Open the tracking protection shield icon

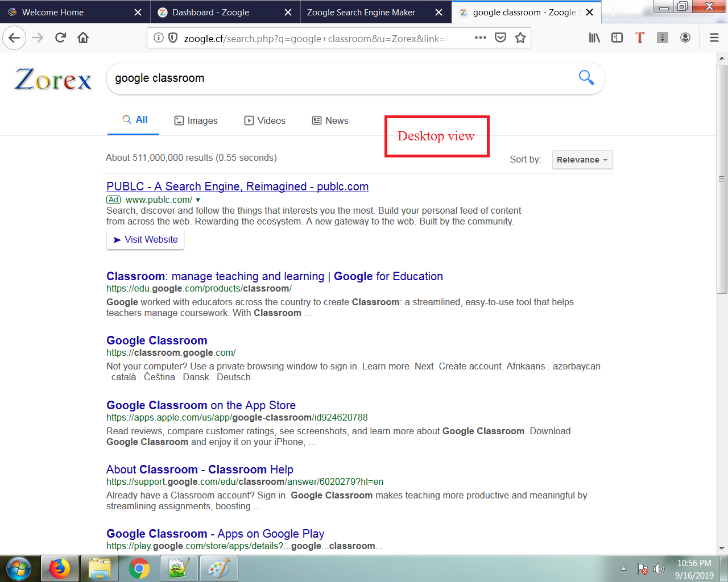pyautogui.click(x=173, y=38)
